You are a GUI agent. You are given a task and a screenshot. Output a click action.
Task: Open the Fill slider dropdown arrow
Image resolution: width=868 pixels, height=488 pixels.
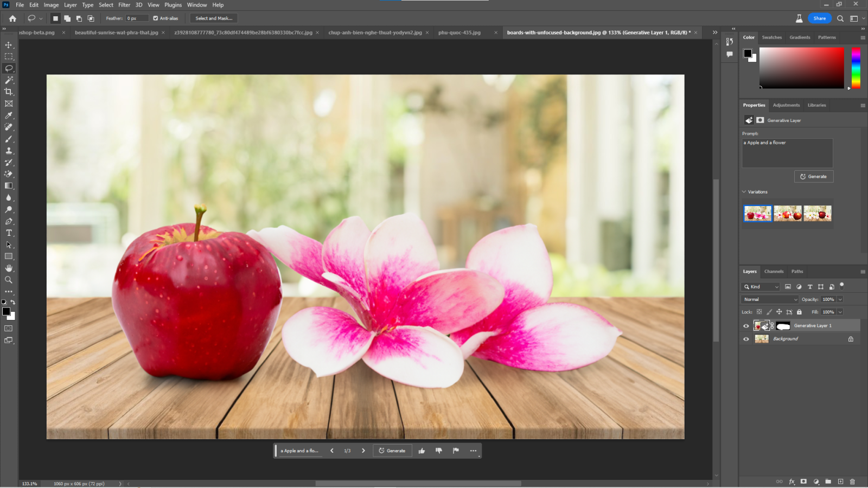click(x=840, y=312)
